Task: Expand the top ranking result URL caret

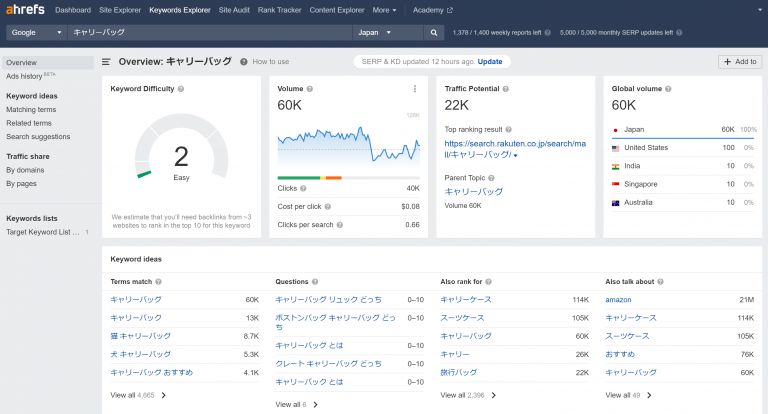Action: pyautogui.click(x=516, y=156)
